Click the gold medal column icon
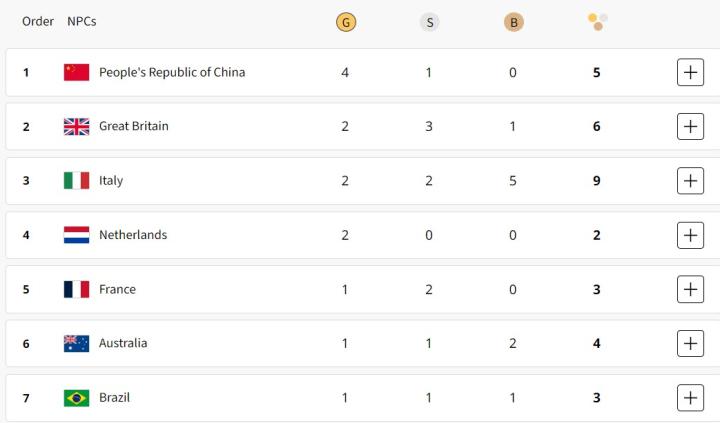The width and height of the screenshot is (720, 423). click(x=345, y=22)
